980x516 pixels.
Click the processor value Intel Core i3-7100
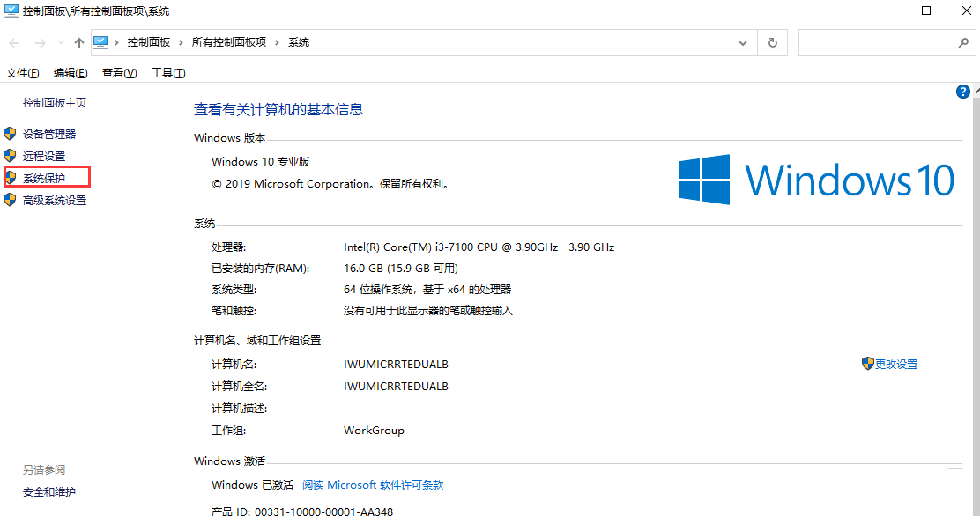tap(479, 247)
